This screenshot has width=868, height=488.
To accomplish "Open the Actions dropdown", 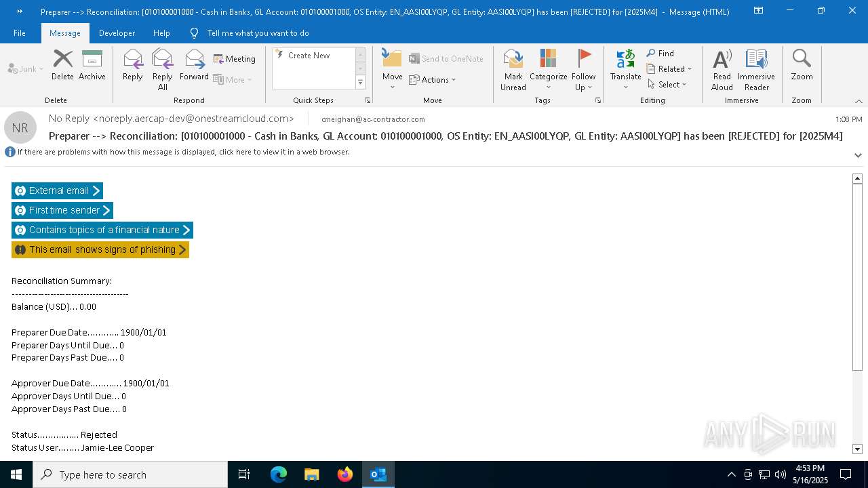I will pyautogui.click(x=433, y=79).
